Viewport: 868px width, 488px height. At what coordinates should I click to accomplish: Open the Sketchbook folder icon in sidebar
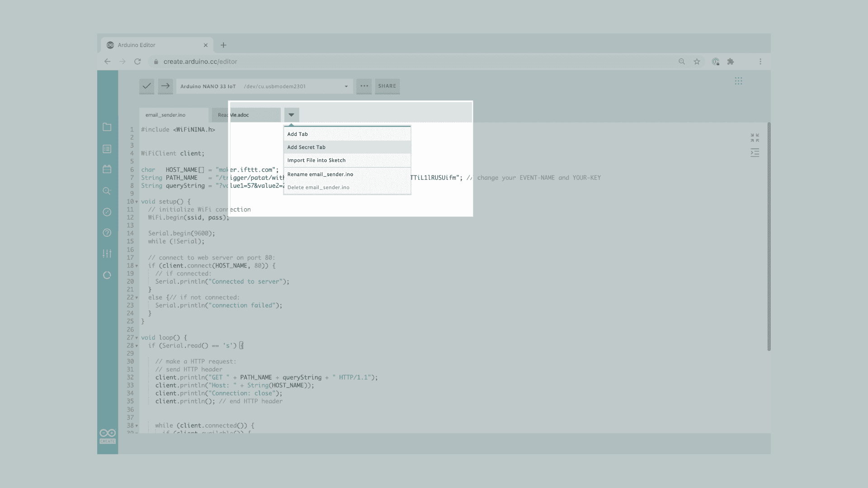click(107, 127)
